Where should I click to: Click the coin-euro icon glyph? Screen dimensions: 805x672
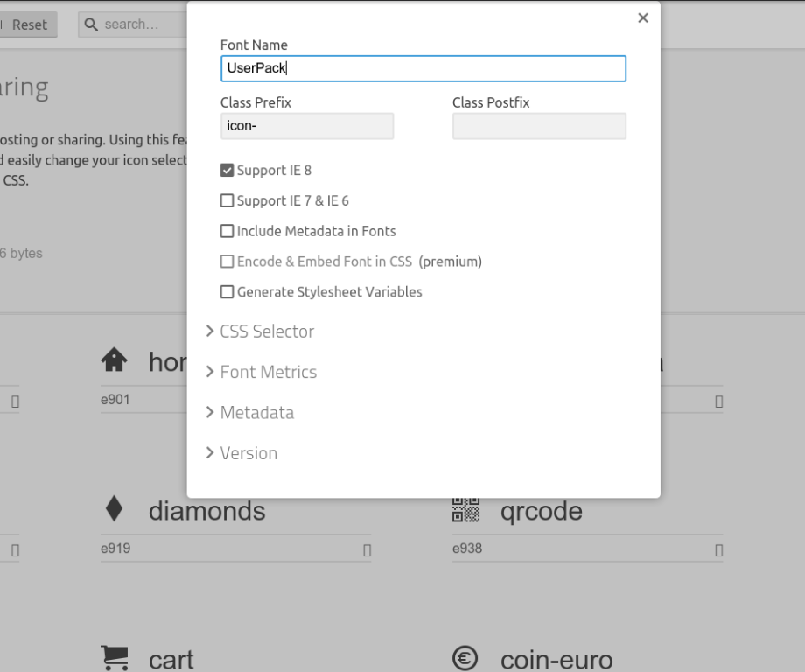465,658
